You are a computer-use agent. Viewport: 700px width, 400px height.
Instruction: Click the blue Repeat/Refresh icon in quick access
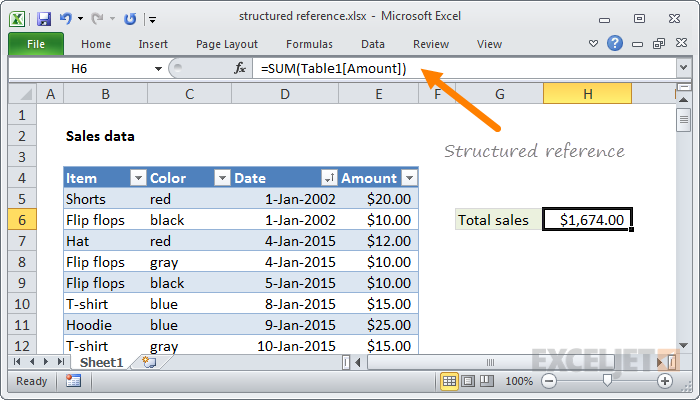pyautogui.click(x=130, y=19)
